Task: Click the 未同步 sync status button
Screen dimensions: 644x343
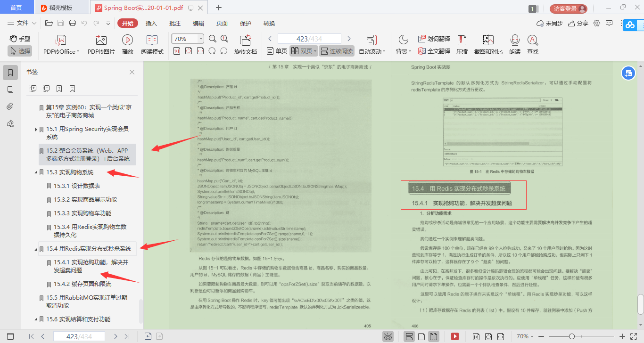Action: 550,23
